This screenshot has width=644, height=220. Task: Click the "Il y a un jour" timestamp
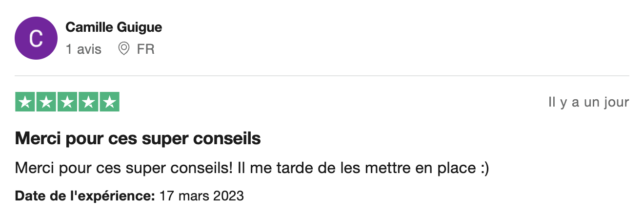588,103
